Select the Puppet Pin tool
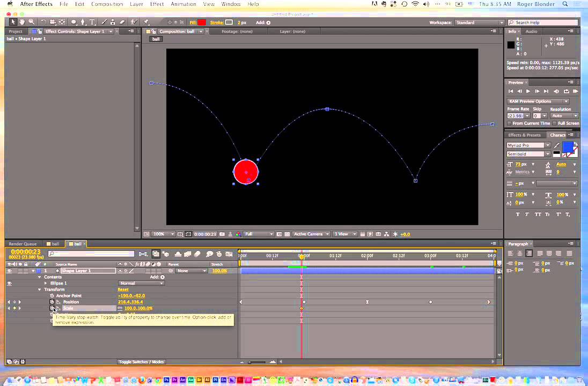This screenshot has width=588, height=386. (146, 22)
